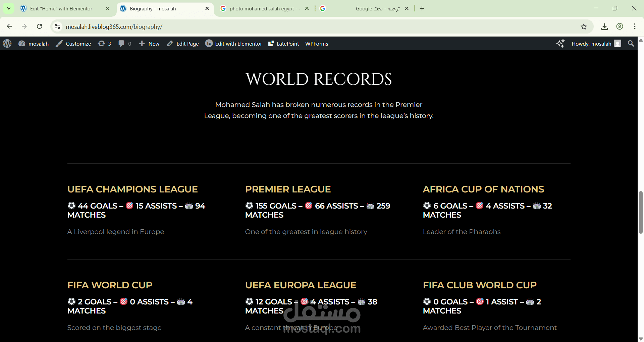Image resolution: width=644 pixels, height=342 pixels.
Task: Open mosalah site dashboard menu
Action: pos(34,44)
